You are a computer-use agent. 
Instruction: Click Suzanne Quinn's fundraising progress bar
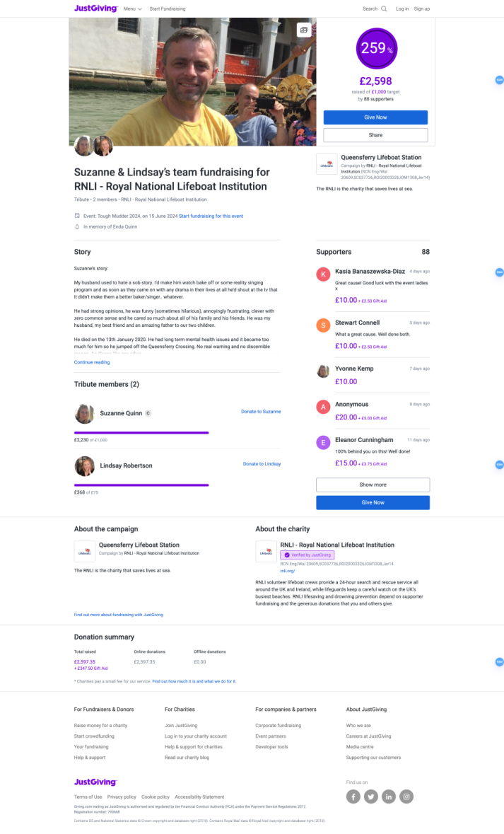coord(141,432)
